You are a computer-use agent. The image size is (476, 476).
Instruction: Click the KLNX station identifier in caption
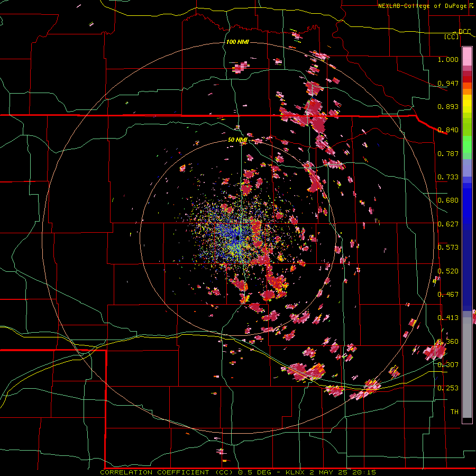(296, 472)
